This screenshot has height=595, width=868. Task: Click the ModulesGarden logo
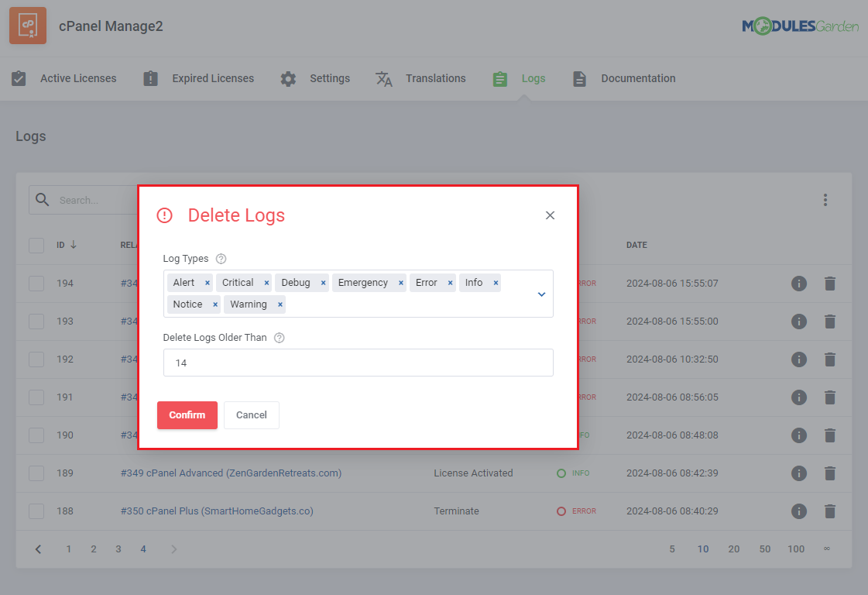800,26
